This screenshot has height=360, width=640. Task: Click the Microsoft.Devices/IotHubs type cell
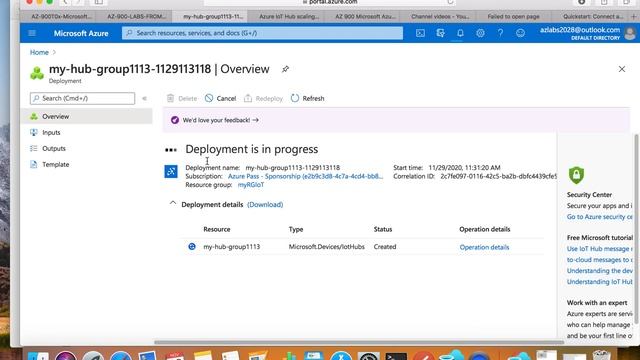pyautogui.click(x=327, y=247)
